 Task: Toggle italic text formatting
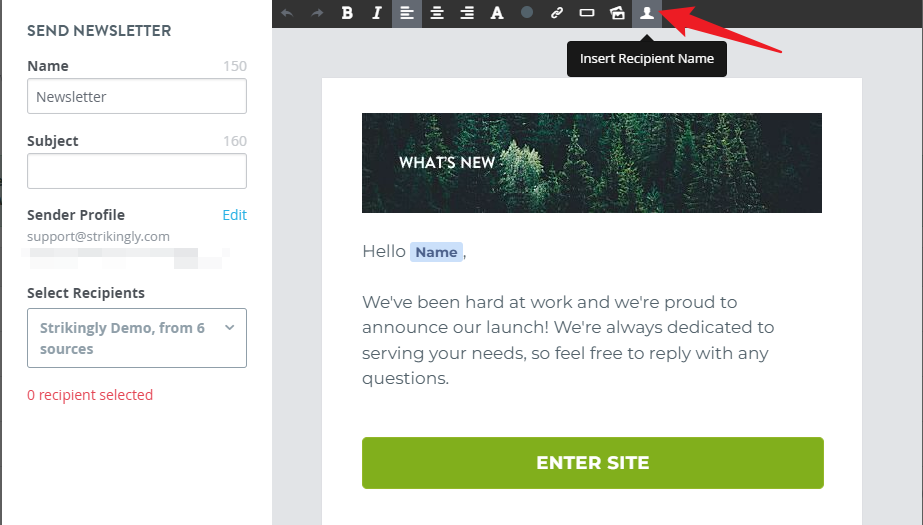pyautogui.click(x=377, y=13)
